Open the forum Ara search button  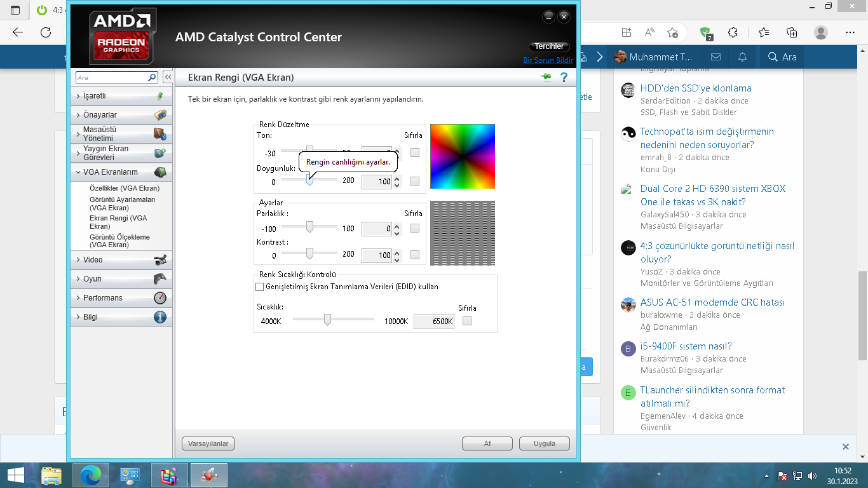[x=782, y=57]
